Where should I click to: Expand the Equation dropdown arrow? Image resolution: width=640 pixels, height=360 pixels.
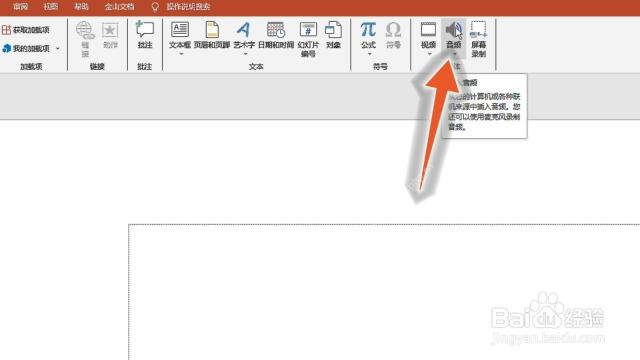pos(369,54)
